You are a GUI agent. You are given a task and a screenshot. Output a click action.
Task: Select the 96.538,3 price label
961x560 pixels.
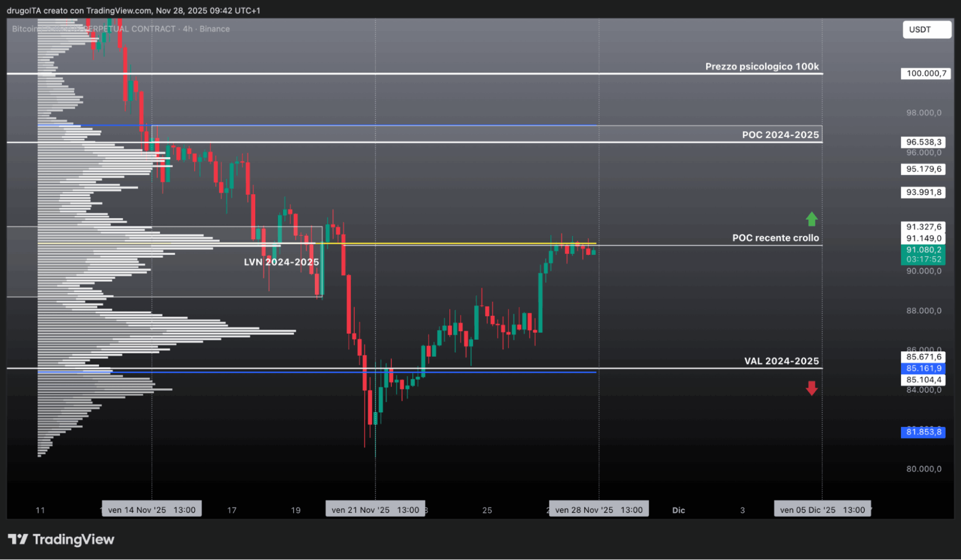point(923,142)
